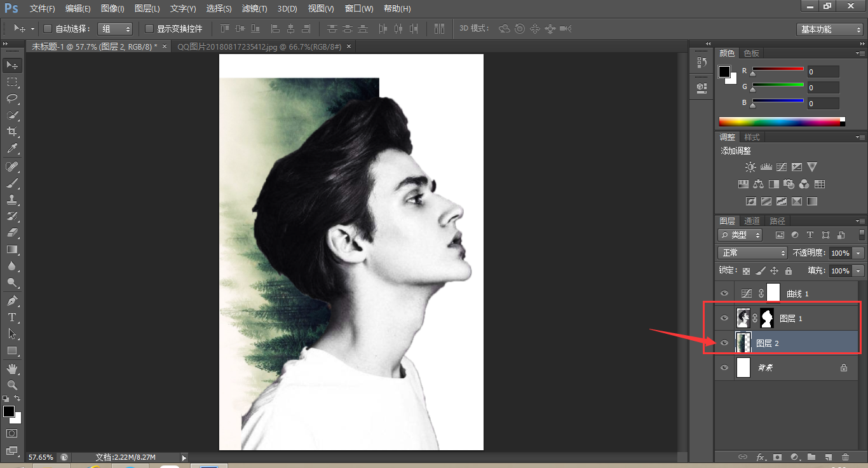The image size is (868, 468).
Task: Hide the 图层 2 layer
Action: 724,343
